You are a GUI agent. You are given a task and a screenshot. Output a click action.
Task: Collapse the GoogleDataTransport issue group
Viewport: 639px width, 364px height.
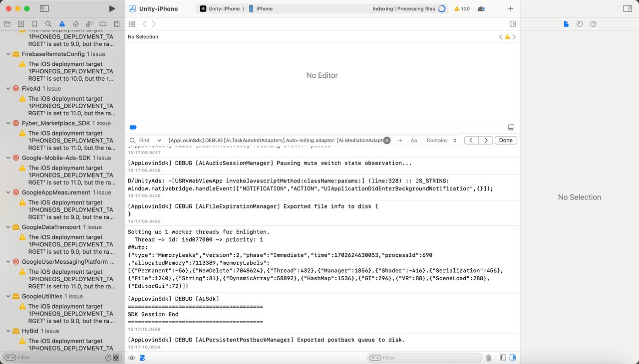click(x=8, y=227)
